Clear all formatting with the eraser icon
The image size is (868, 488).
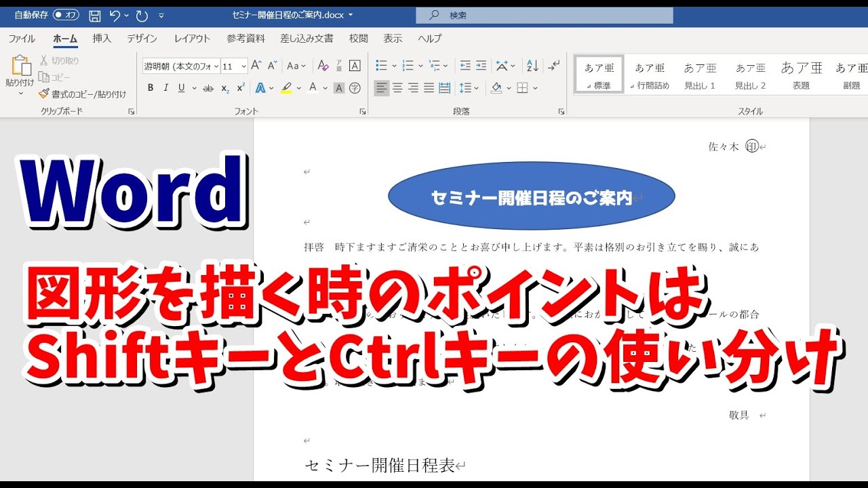(323, 66)
